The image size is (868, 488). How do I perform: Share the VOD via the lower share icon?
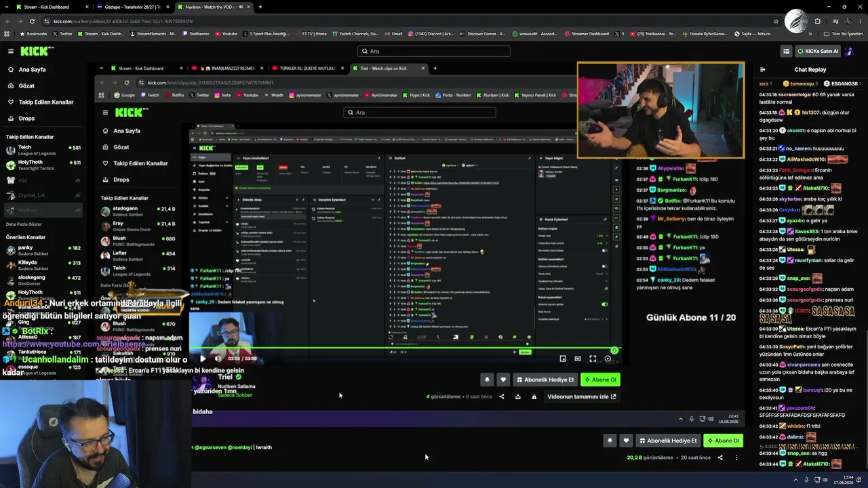720,457
